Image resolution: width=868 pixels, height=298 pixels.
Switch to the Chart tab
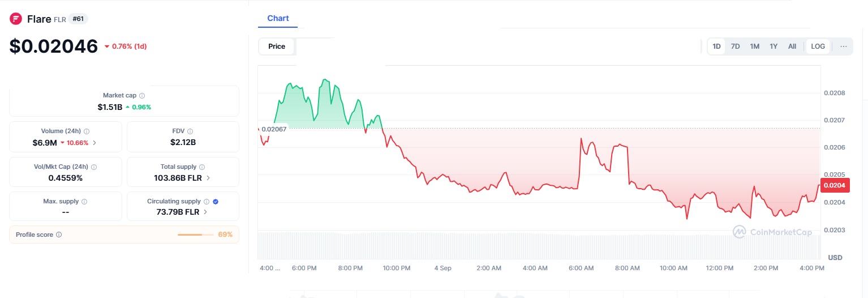coord(278,19)
